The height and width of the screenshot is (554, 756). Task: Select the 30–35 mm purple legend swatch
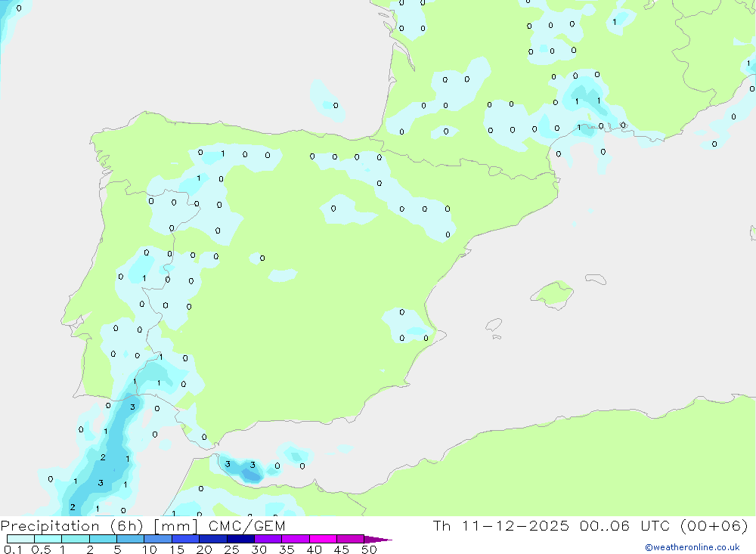click(x=268, y=539)
